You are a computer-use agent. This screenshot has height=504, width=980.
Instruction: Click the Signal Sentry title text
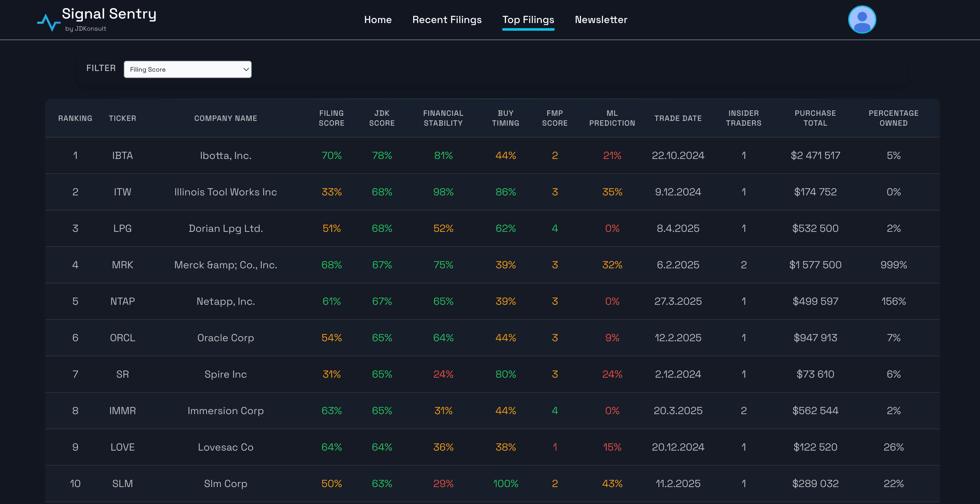coord(109,14)
